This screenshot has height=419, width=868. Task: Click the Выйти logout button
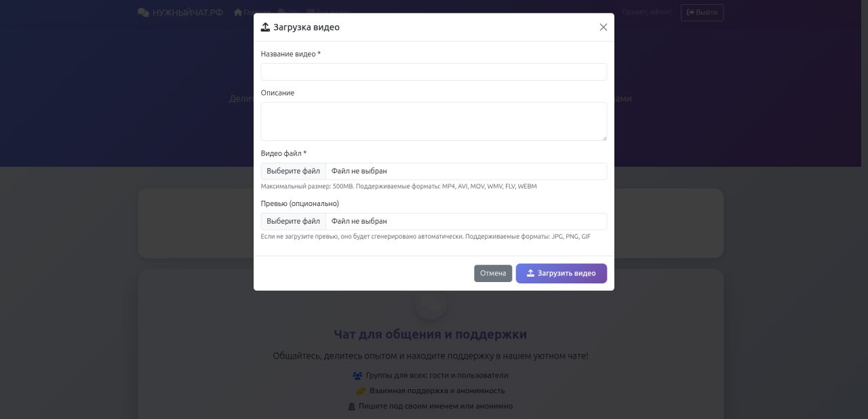tap(702, 12)
